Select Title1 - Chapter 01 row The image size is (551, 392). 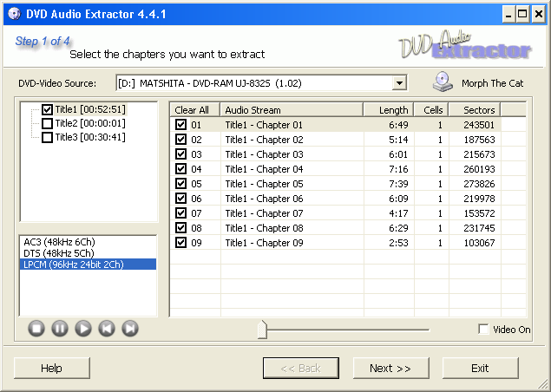pos(336,125)
